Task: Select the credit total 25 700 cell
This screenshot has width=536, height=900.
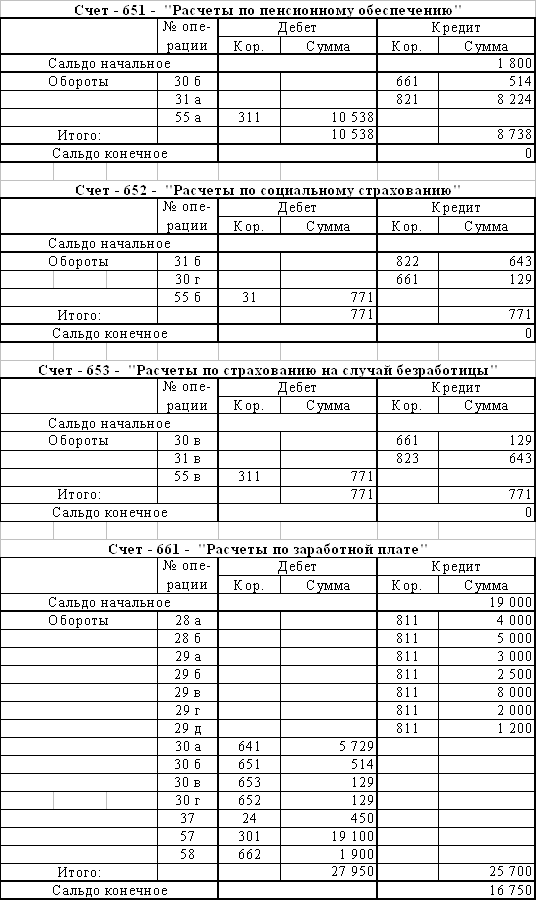Action: coord(487,872)
